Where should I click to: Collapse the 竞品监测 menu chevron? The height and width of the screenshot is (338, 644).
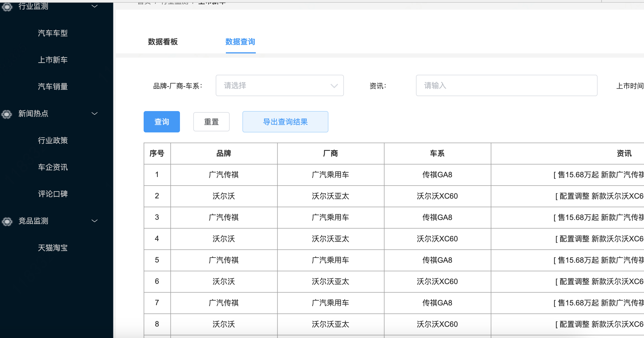pyautogui.click(x=95, y=221)
